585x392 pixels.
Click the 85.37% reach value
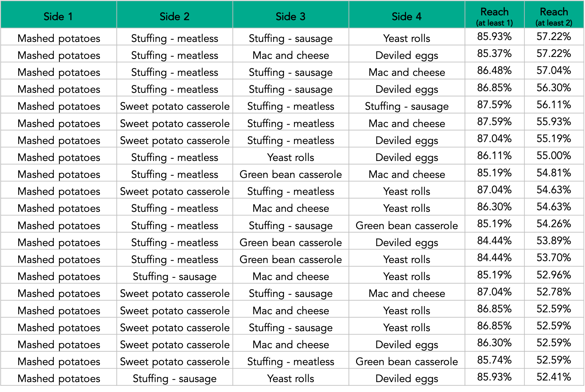494,53
